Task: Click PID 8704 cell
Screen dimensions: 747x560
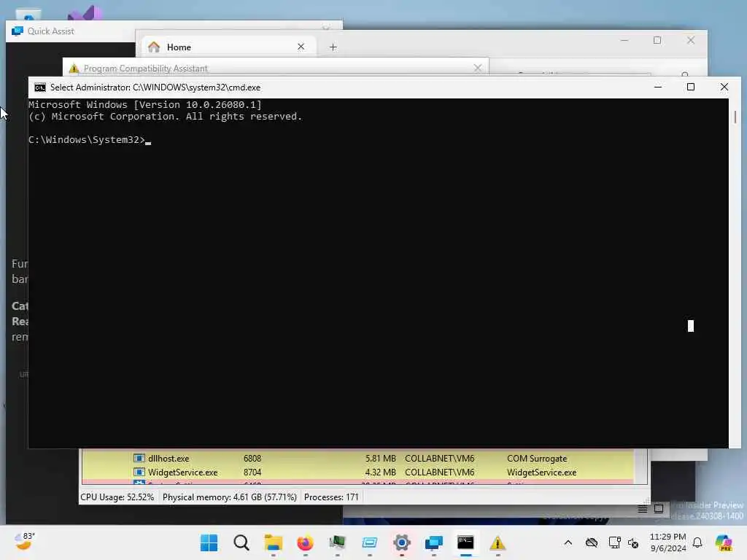Action: [x=252, y=472]
